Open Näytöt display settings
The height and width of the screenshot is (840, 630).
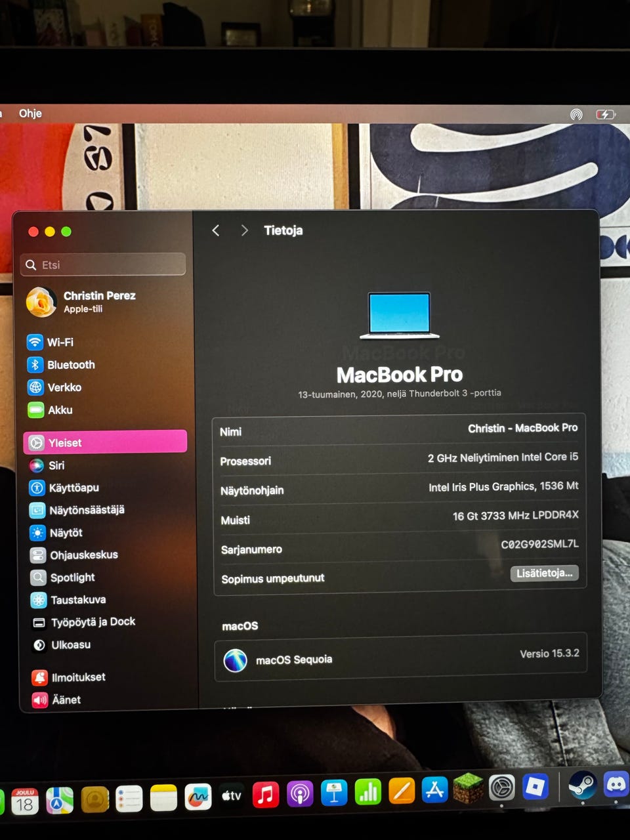pyautogui.click(x=56, y=532)
